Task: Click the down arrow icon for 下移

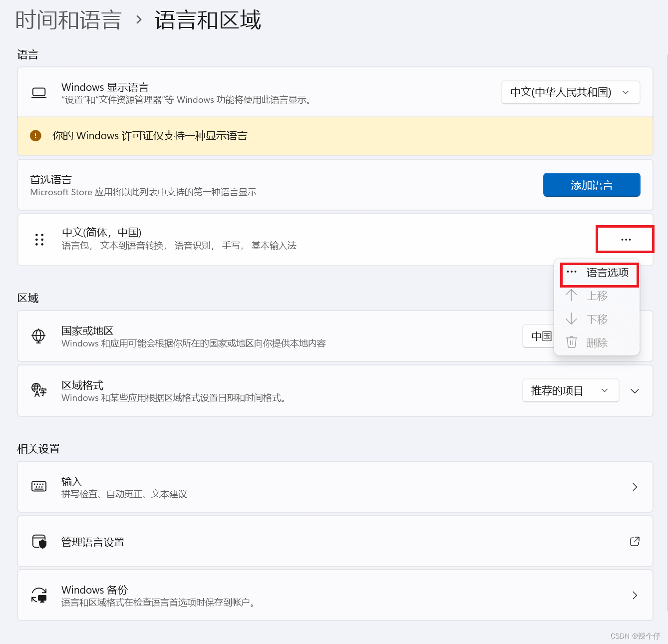Action: click(571, 319)
